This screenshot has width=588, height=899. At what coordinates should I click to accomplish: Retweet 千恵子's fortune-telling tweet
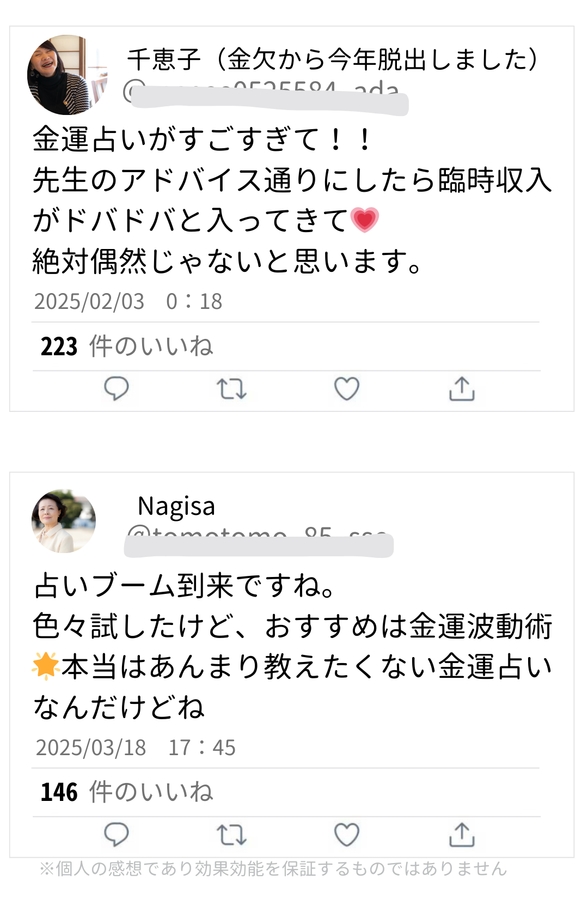click(x=231, y=389)
